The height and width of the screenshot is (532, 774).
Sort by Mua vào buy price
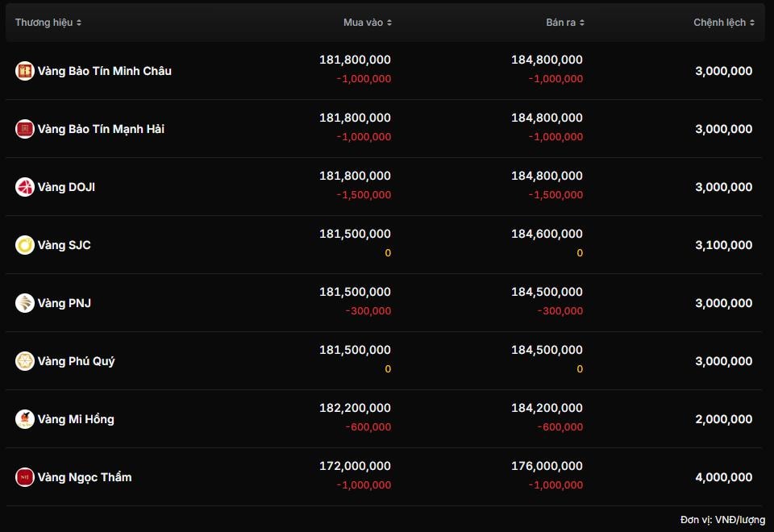point(368,23)
